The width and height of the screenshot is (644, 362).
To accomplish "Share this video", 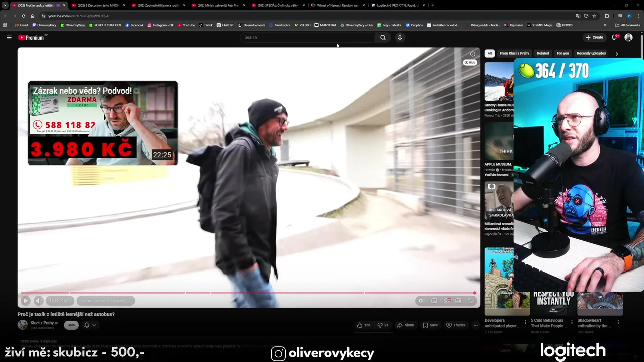I will 406,325.
